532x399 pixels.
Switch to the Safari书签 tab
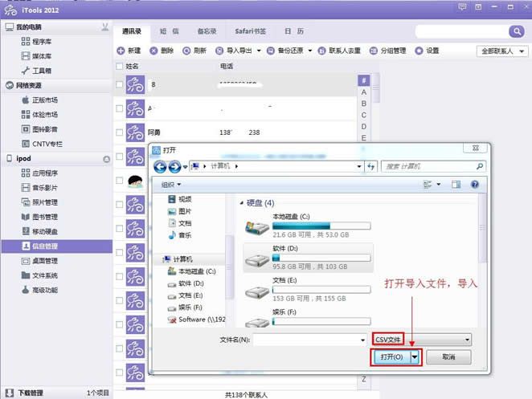pyautogui.click(x=252, y=31)
